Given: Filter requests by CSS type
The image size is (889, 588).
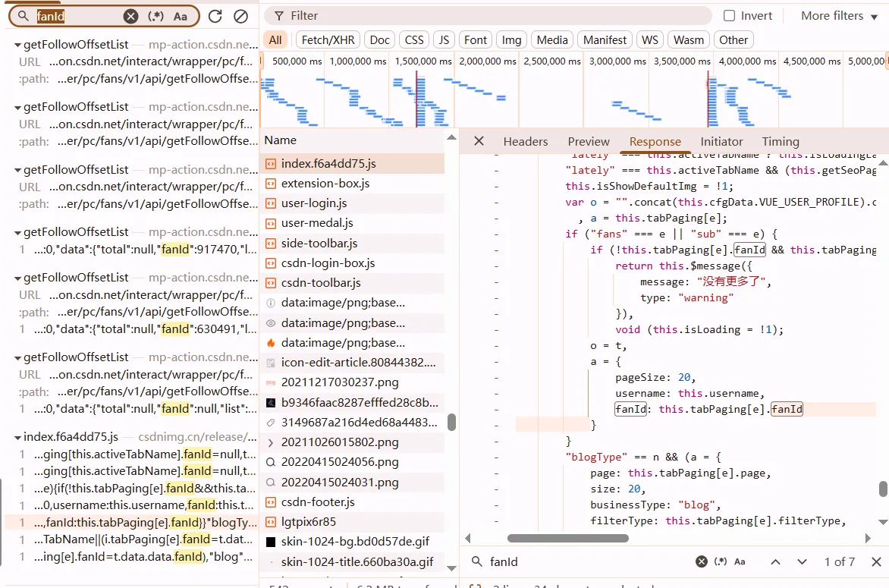Looking at the screenshot, I should point(414,40).
